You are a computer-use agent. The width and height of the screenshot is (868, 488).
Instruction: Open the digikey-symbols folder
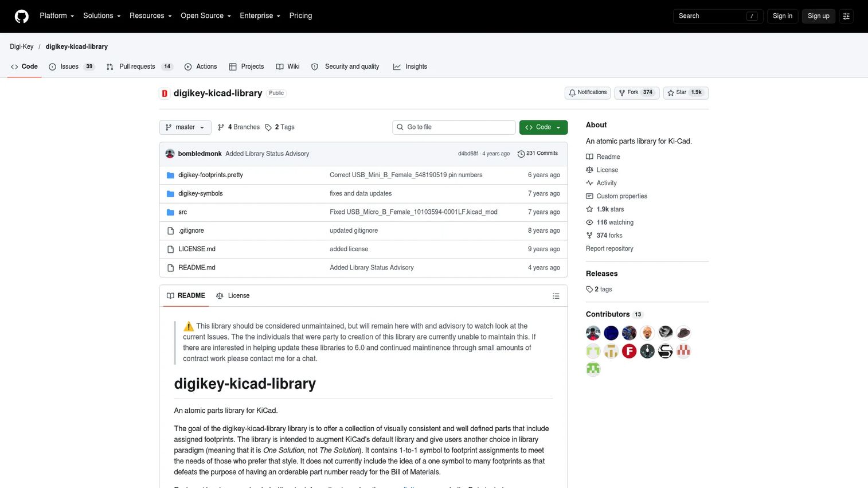pyautogui.click(x=200, y=193)
